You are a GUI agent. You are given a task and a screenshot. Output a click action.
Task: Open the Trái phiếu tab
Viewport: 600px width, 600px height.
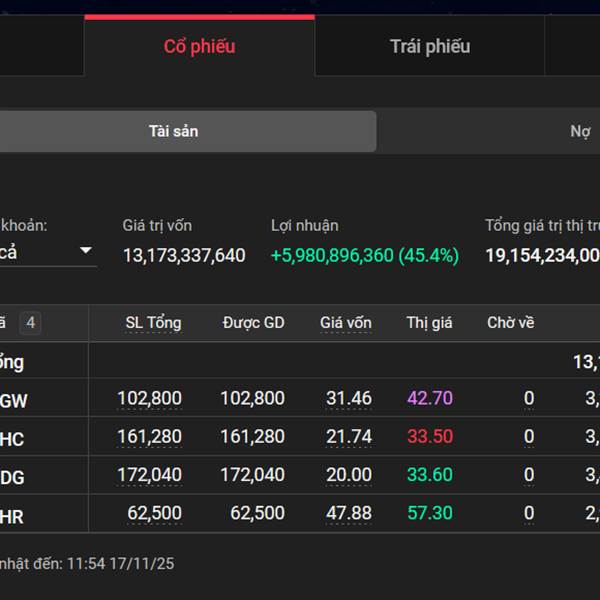coord(430,46)
